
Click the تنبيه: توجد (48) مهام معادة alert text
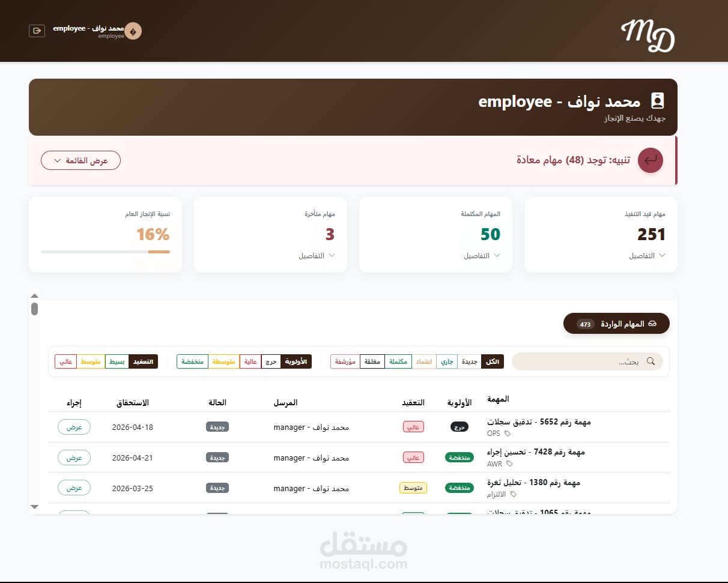tap(574, 160)
